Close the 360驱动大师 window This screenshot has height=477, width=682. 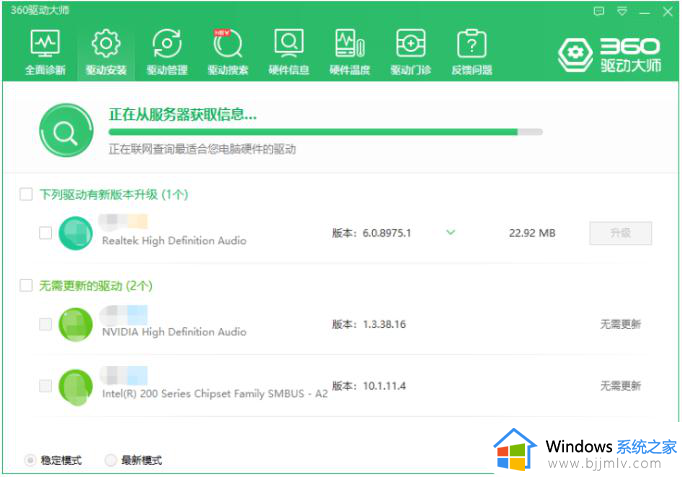[x=668, y=11]
